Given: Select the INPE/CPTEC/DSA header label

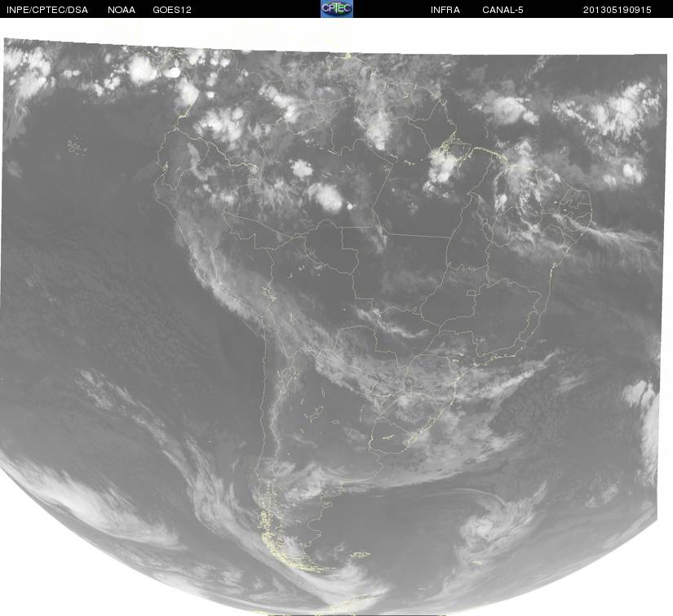Looking at the screenshot, I should click(47, 10).
